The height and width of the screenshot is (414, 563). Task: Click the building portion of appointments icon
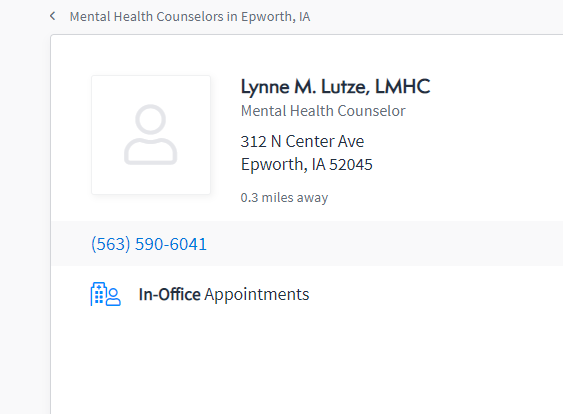pos(98,294)
